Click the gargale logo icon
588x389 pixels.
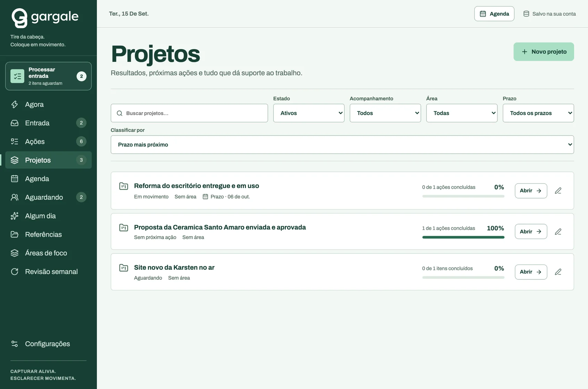click(x=19, y=18)
